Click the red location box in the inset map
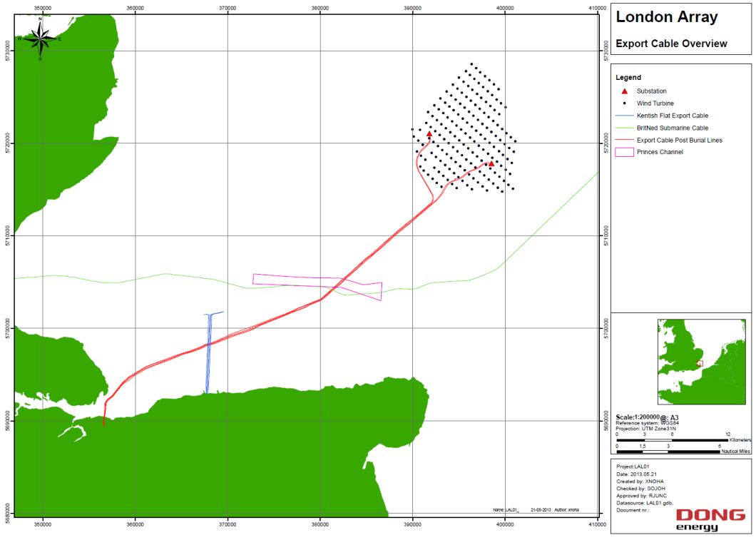 tap(700, 364)
